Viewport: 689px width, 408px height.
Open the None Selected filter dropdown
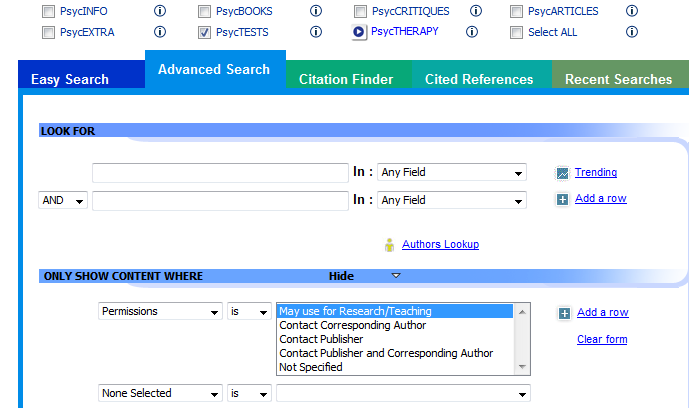pos(160,393)
